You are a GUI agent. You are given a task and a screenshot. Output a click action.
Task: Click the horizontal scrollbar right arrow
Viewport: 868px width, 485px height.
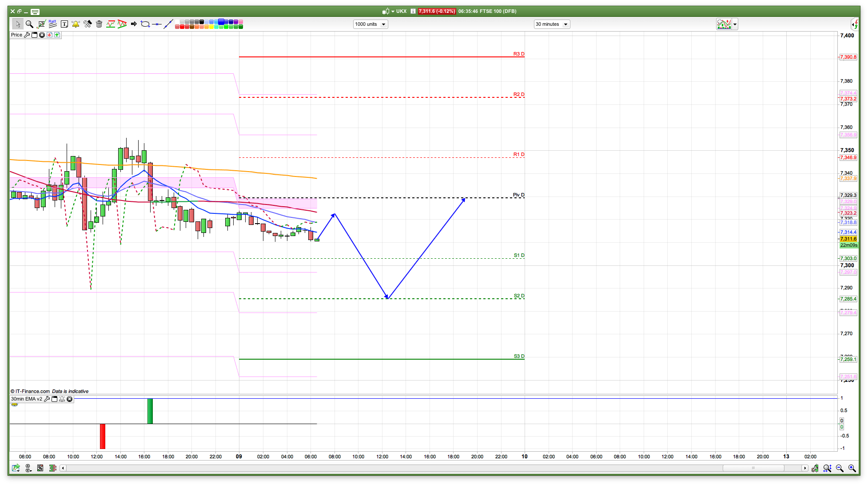[804, 468]
